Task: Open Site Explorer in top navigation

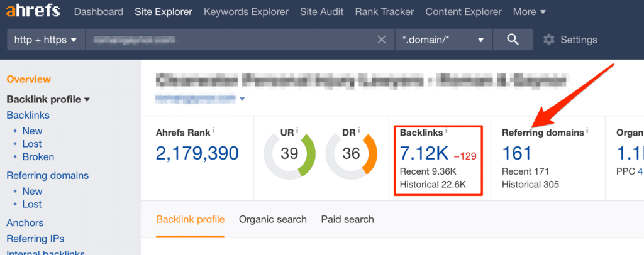Action: 164,12
